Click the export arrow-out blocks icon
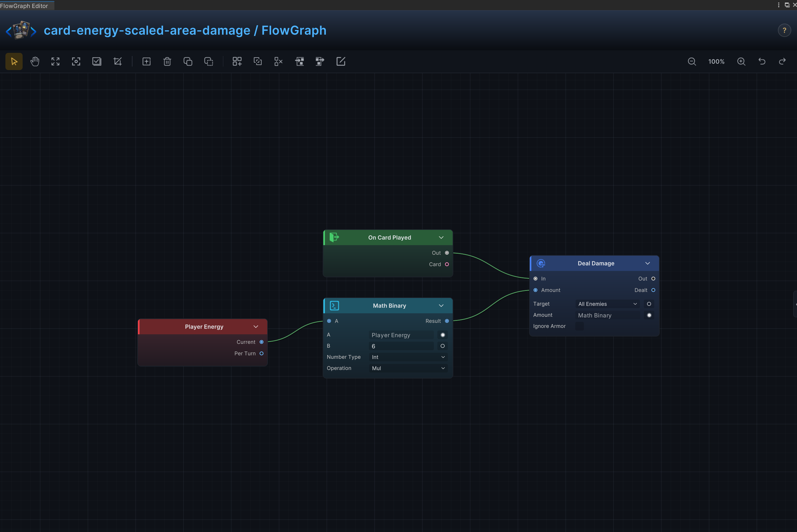Screen dimensions: 797x532 point(320,61)
